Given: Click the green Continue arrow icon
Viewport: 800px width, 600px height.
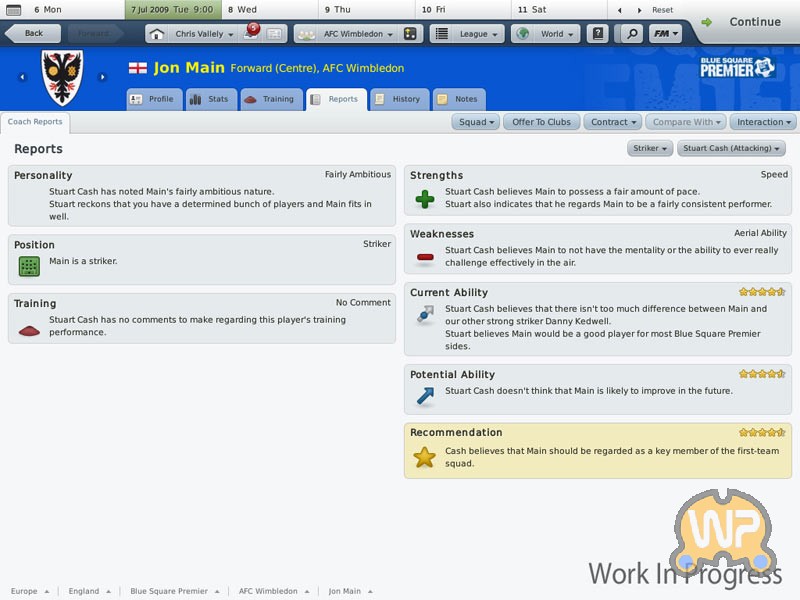Looking at the screenshot, I should pyautogui.click(x=707, y=22).
